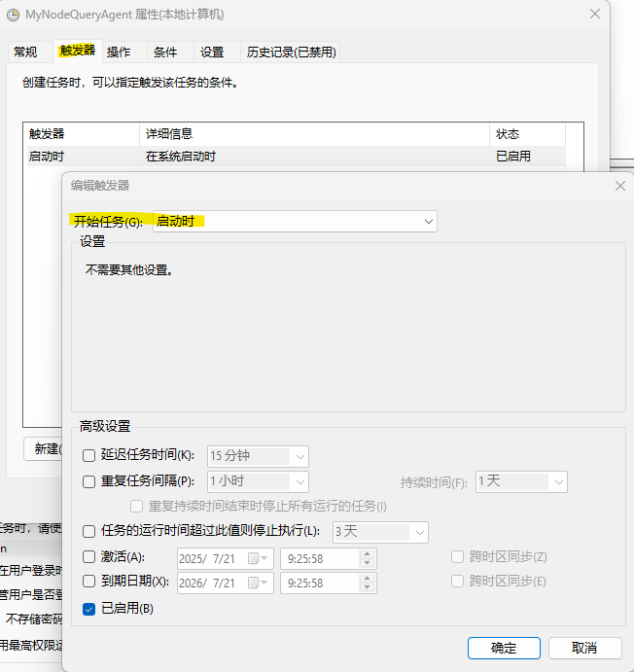Switch to the 条件 conditions tab
Screen dimensions: 634x672
click(165, 52)
